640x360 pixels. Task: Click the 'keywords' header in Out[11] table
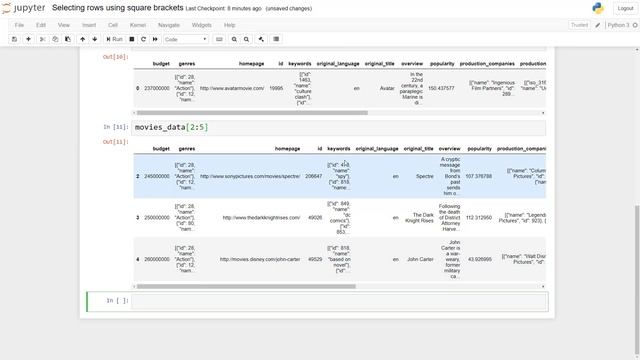[339, 149]
